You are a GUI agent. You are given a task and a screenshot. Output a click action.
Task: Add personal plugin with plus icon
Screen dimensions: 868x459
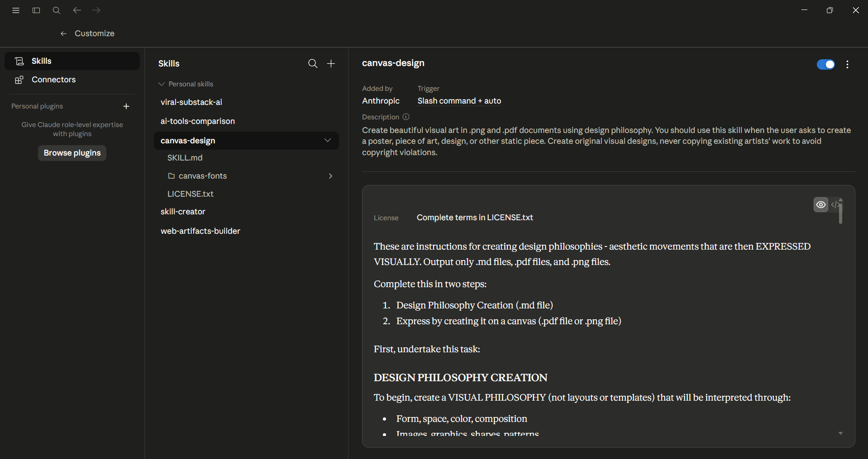point(126,106)
